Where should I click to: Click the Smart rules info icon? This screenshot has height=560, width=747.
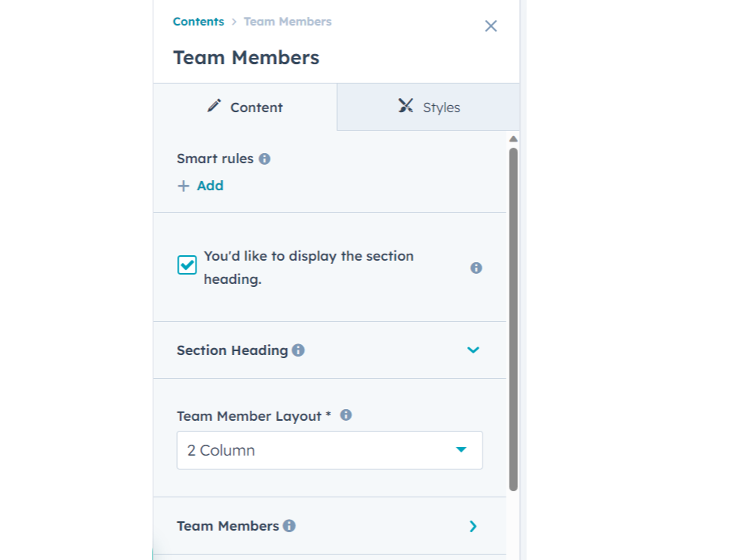point(264,159)
